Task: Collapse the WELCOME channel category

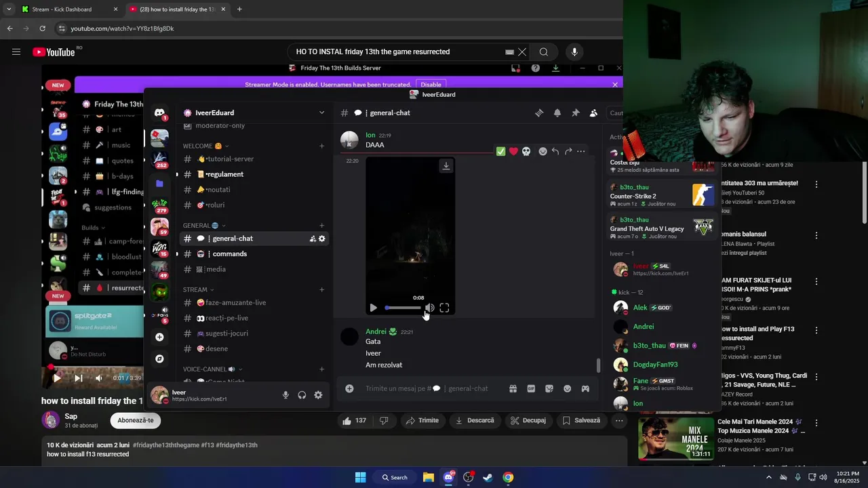Action: pyautogui.click(x=205, y=146)
